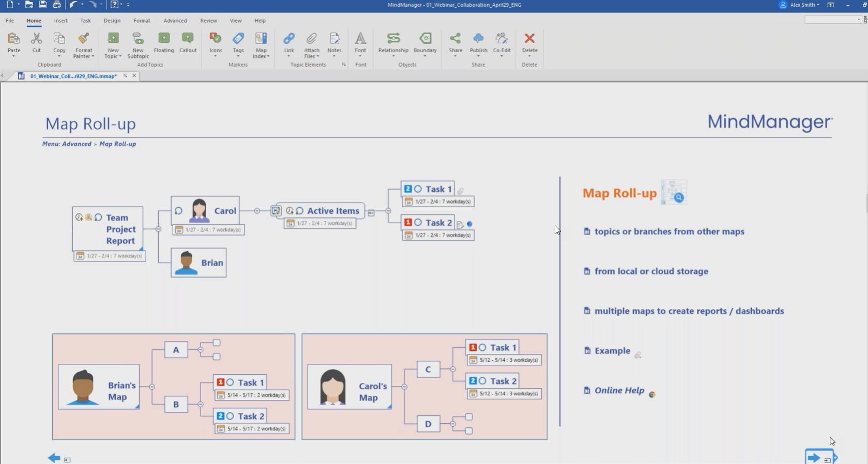Switch to the Insert ribbon tab
This screenshot has height=464, width=868.
(60, 21)
